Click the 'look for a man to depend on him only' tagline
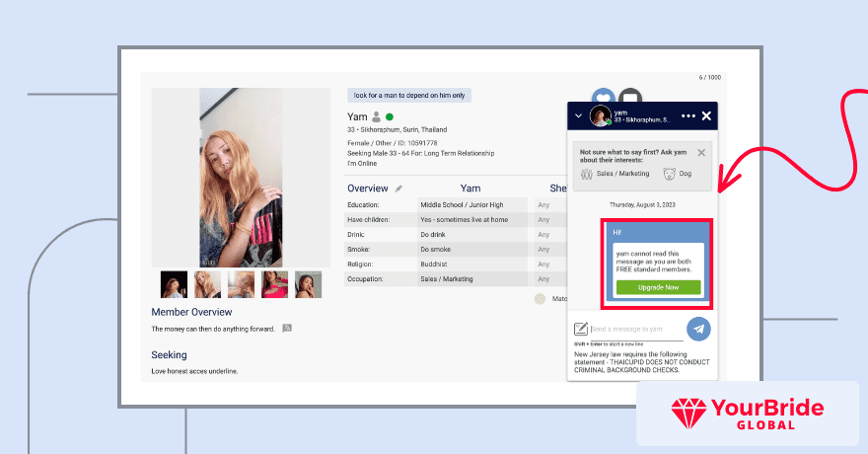 (409, 95)
